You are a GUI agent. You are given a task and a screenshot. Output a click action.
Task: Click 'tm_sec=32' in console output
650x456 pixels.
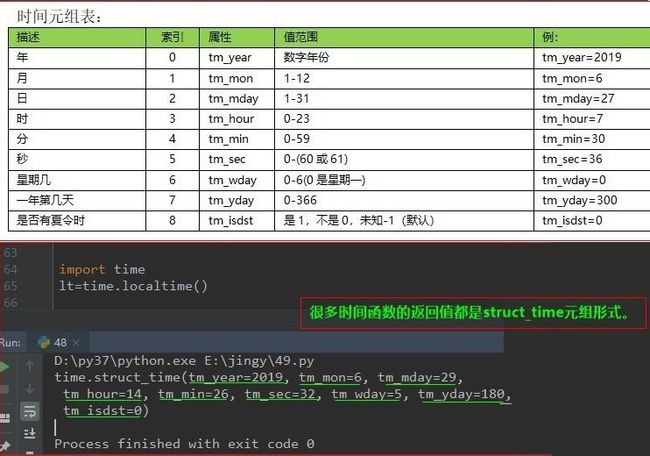coord(280,394)
